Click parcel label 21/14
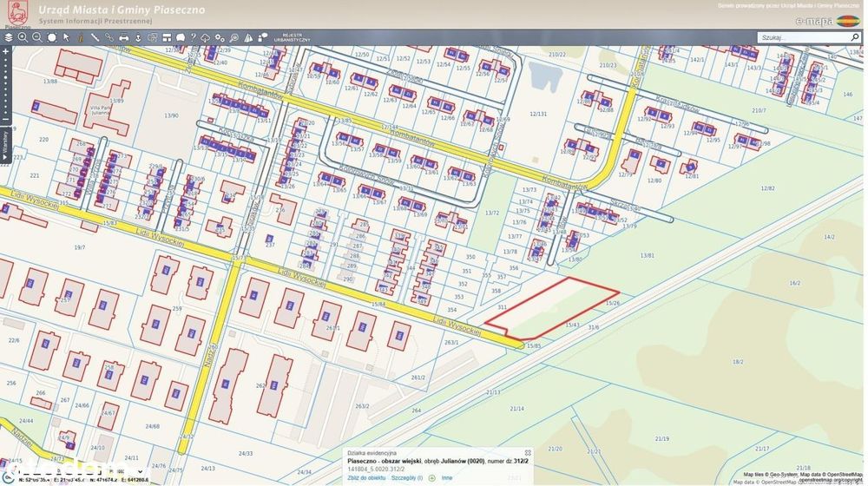 click(516, 409)
